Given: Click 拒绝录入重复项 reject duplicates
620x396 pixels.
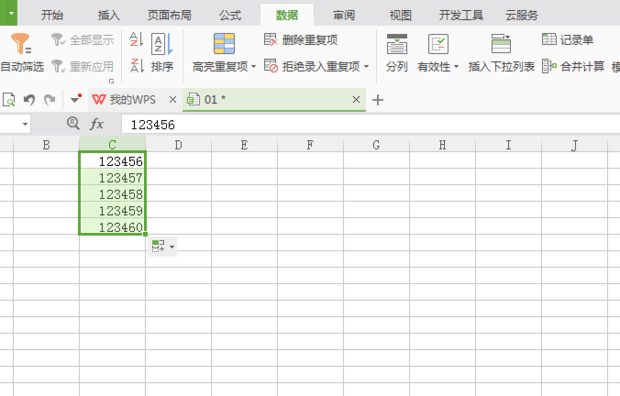Looking at the screenshot, I should pos(312,66).
